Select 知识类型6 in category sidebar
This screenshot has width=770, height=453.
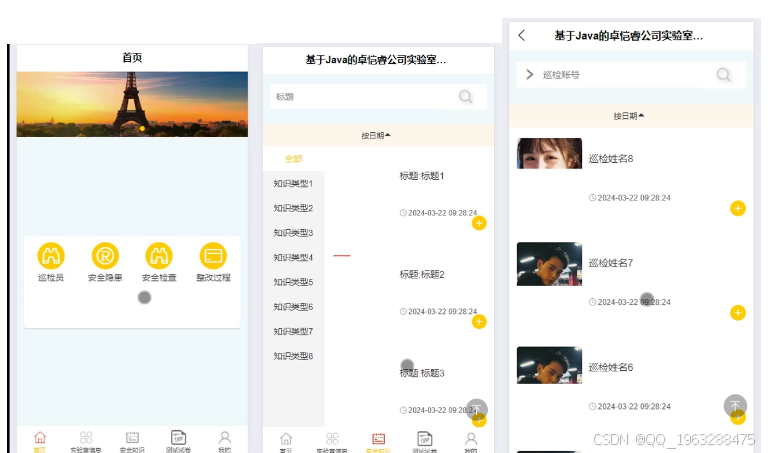click(x=293, y=307)
